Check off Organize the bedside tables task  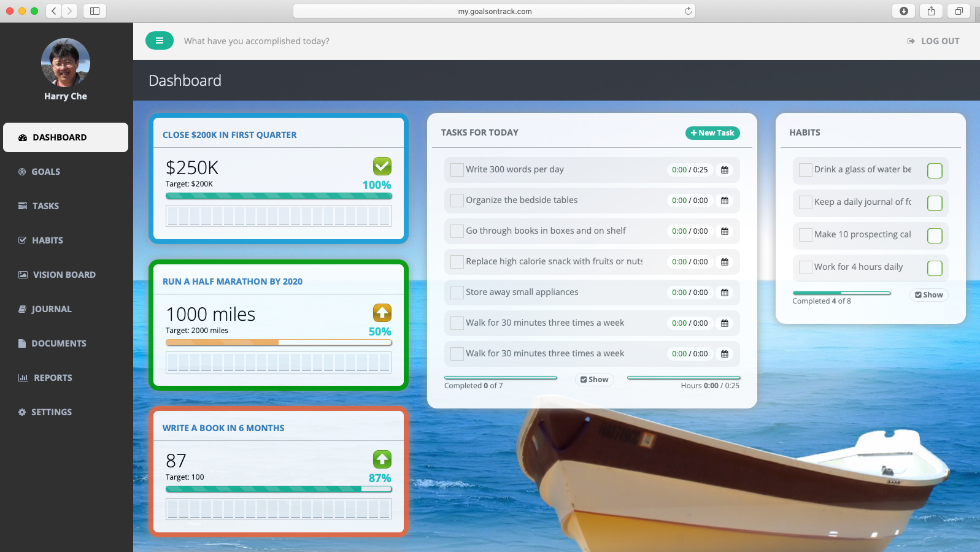click(x=457, y=201)
